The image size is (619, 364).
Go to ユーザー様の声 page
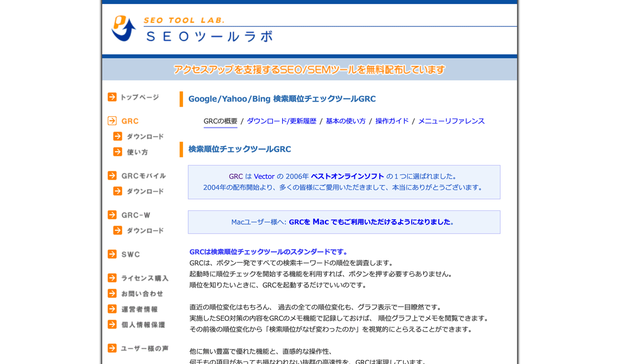coord(145,349)
